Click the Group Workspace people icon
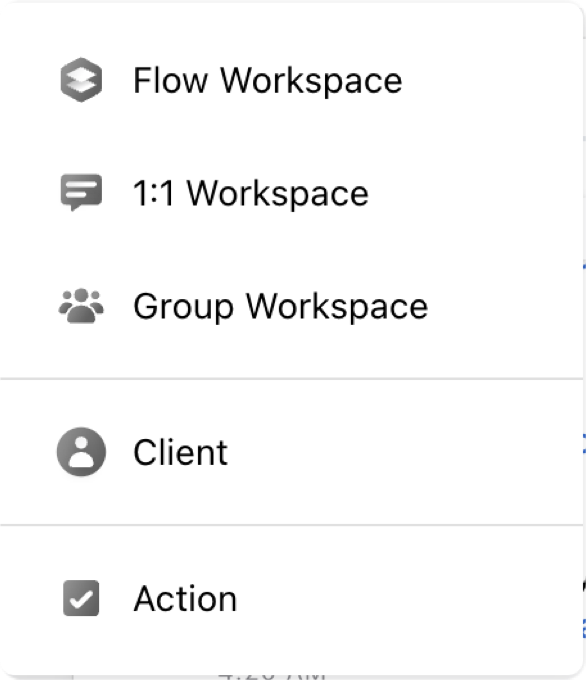The height and width of the screenshot is (680, 586). [81, 306]
